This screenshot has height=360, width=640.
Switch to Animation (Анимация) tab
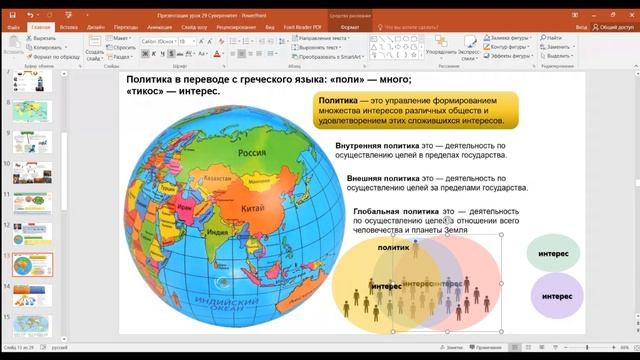(x=160, y=27)
